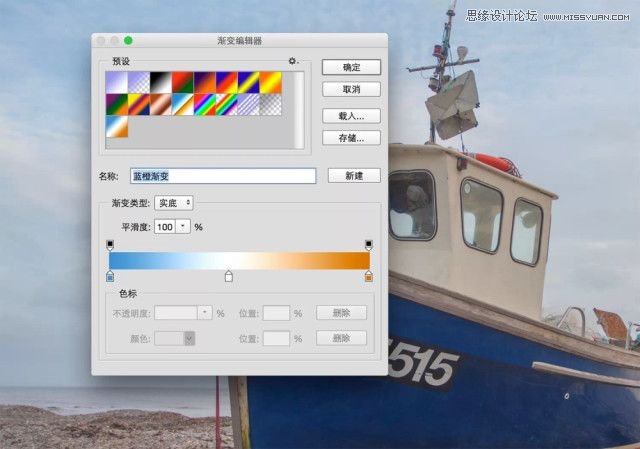Viewport: 640px width, 449px height.
Task: Select the chrome preset gradient
Action: 183,104
